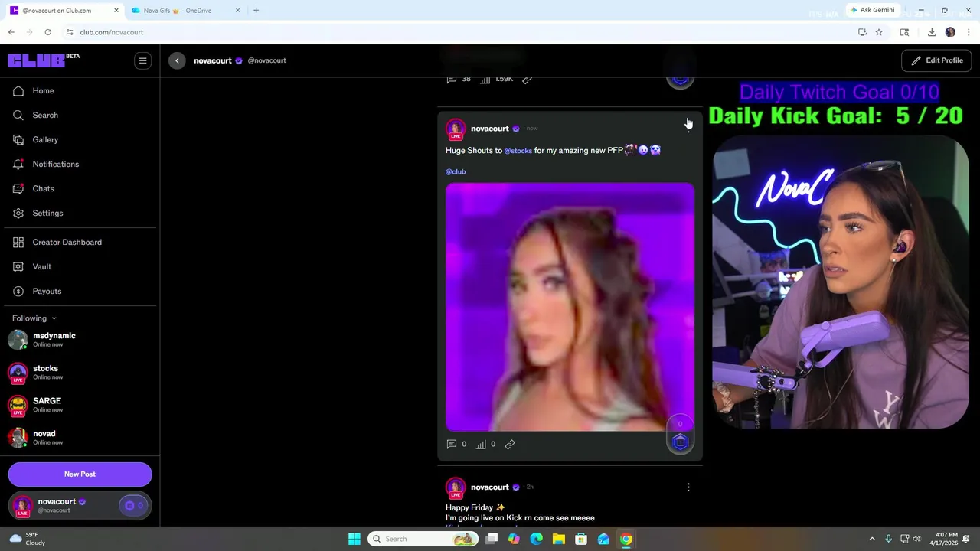Open File Explorer from the taskbar
The height and width of the screenshot is (551, 980).
click(559, 539)
